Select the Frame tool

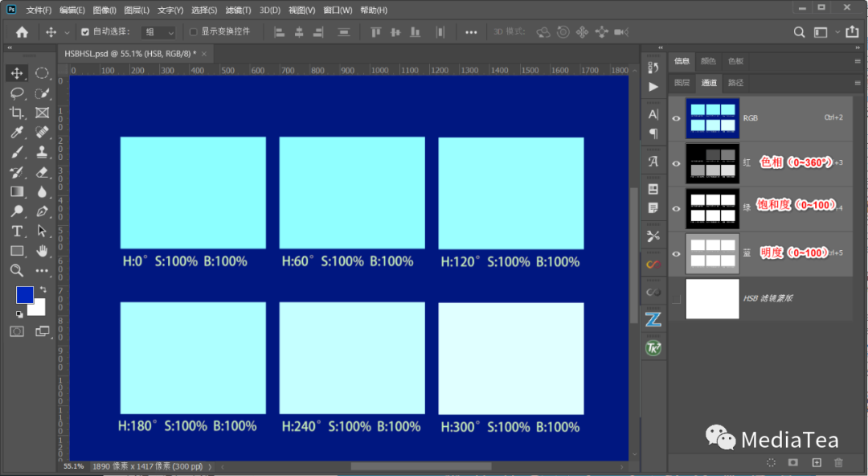42,113
